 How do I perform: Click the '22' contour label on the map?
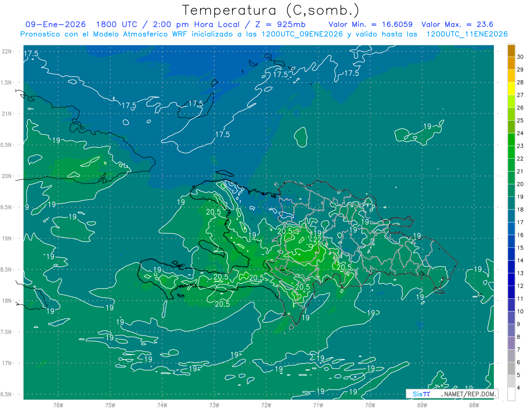(x=317, y=239)
